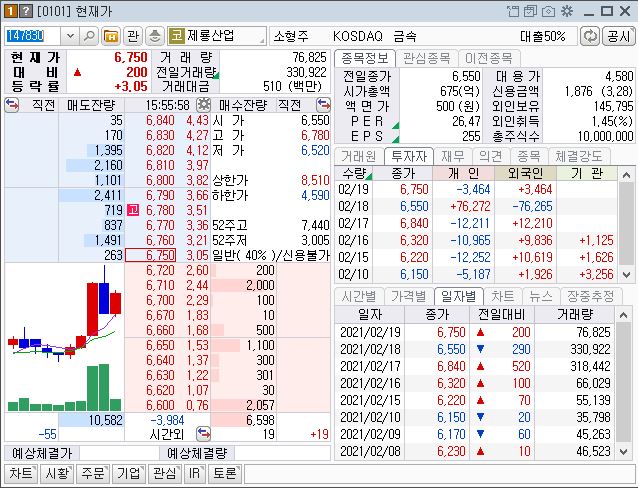Open the 장중추정 tab
The width and height of the screenshot is (638, 488).
pos(590,296)
